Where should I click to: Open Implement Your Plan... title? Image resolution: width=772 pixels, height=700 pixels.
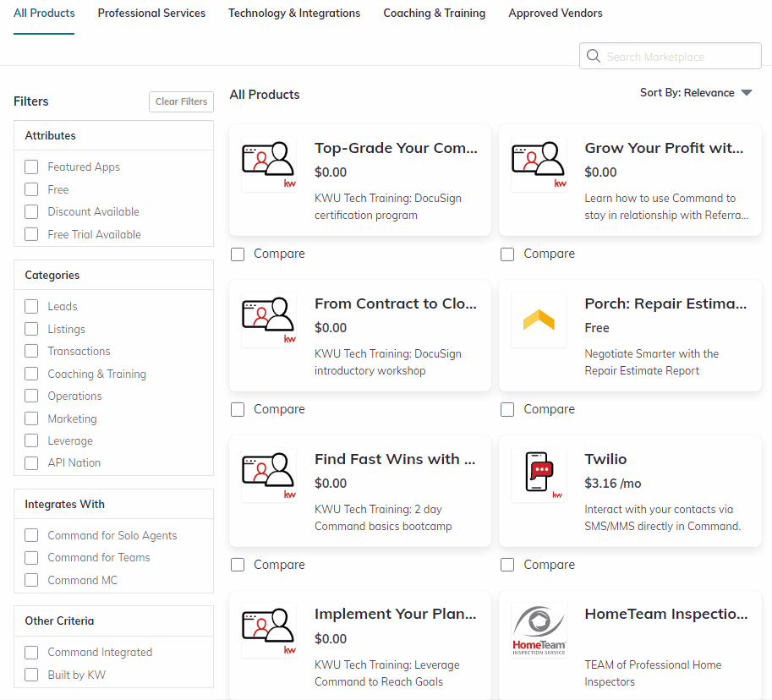point(396,614)
